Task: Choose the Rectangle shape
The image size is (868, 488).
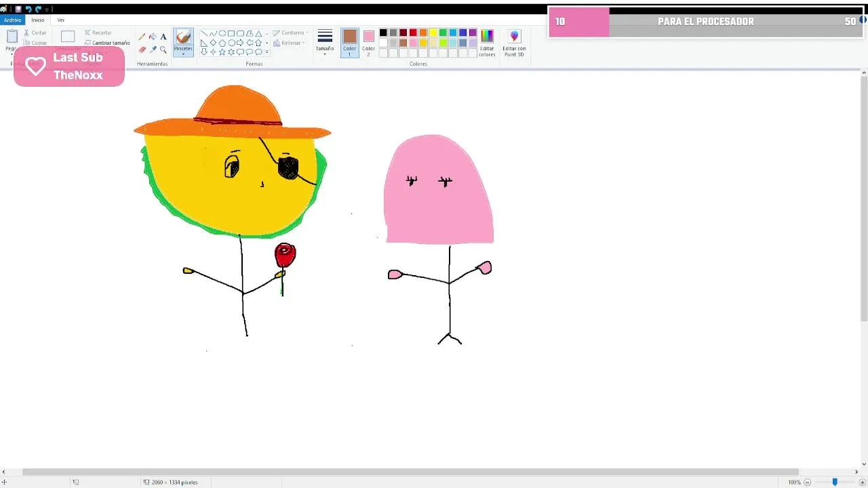Action: point(231,33)
